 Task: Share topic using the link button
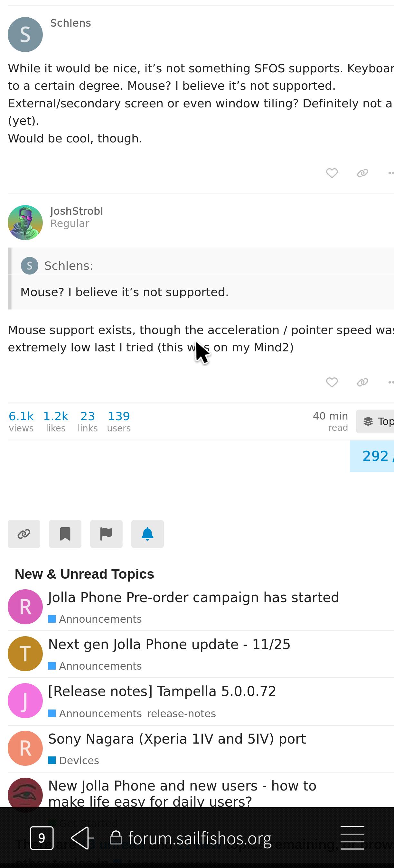coord(24,534)
